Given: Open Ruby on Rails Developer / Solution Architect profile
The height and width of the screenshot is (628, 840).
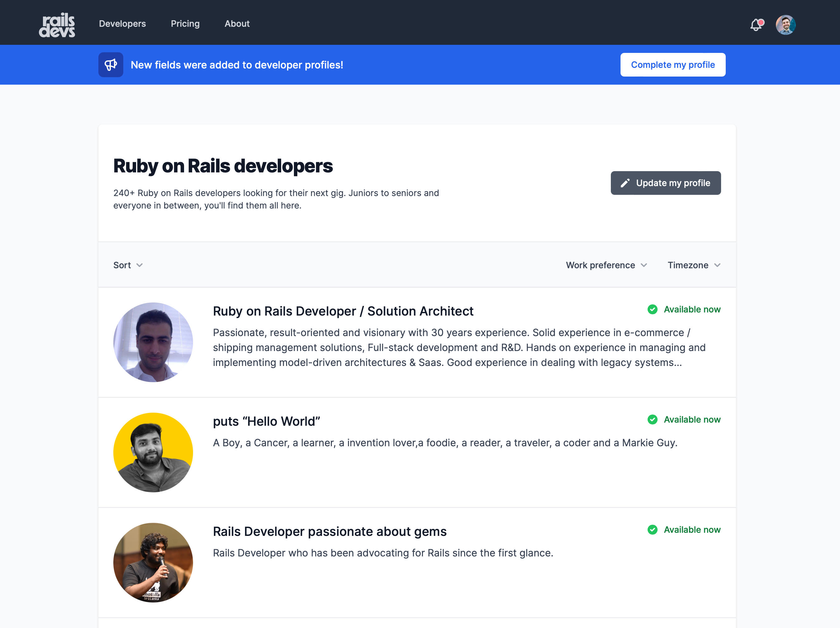Looking at the screenshot, I should coord(343,311).
